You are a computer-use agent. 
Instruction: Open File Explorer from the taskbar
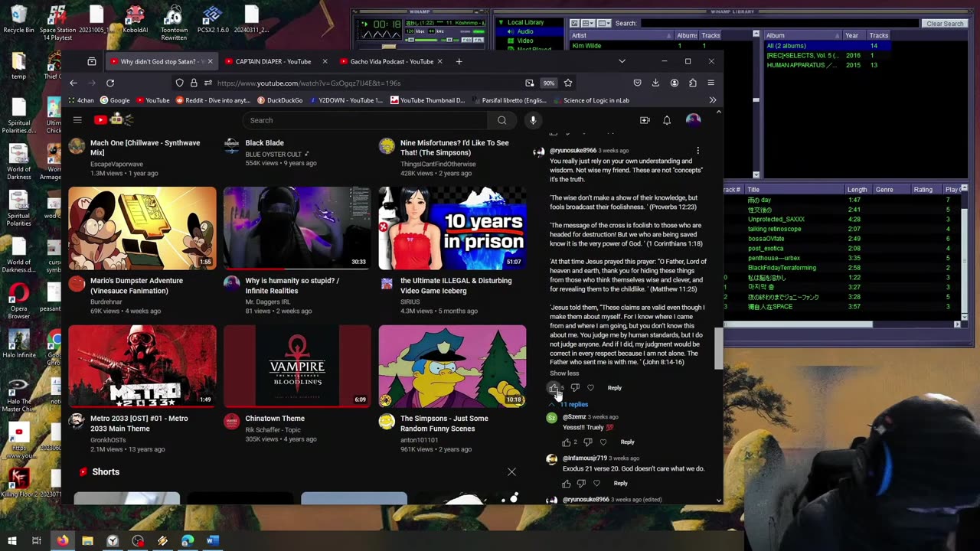(87, 541)
